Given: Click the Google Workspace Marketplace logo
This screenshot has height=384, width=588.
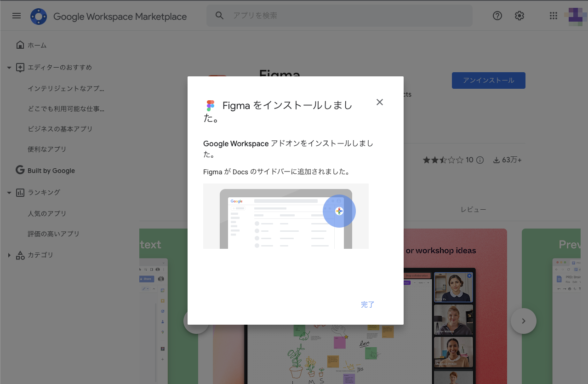Looking at the screenshot, I should tap(39, 16).
